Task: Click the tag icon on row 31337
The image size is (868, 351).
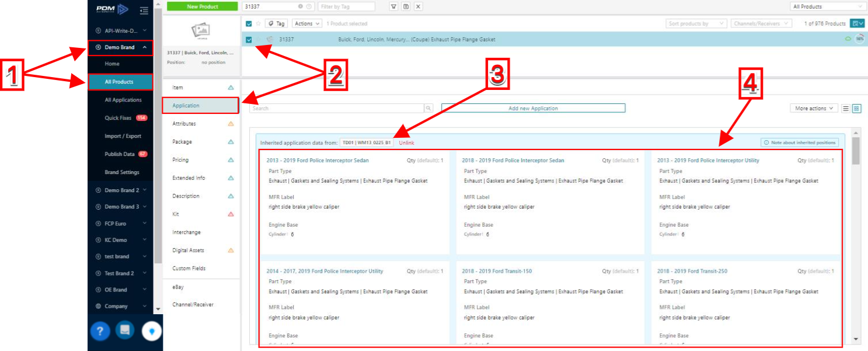Action: [x=270, y=39]
